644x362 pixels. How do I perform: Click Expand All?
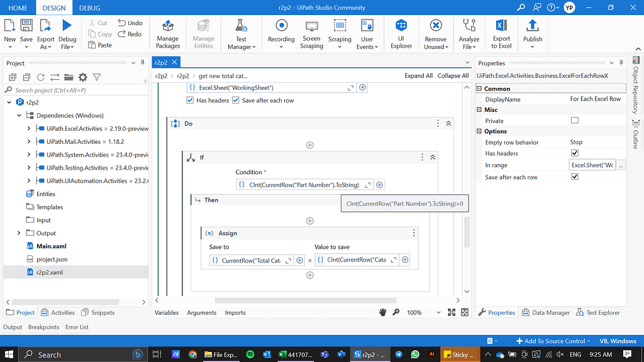418,76
